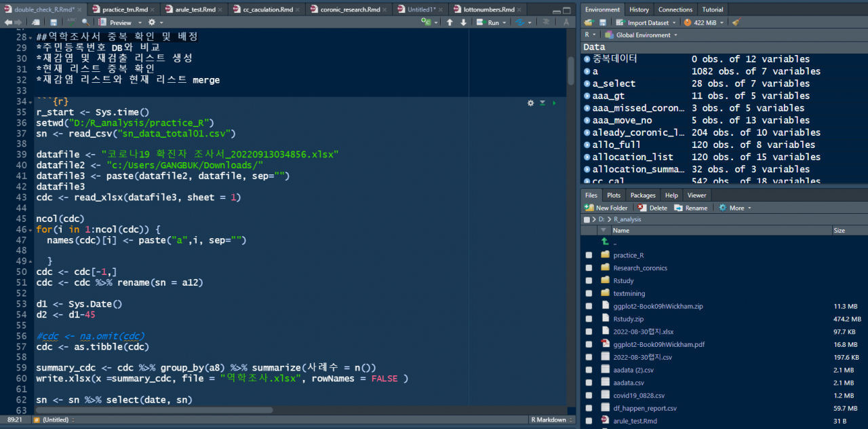868x429 pixels.
Task: Jump to the previous chunk arrow
Action: [x=449, y=22]
